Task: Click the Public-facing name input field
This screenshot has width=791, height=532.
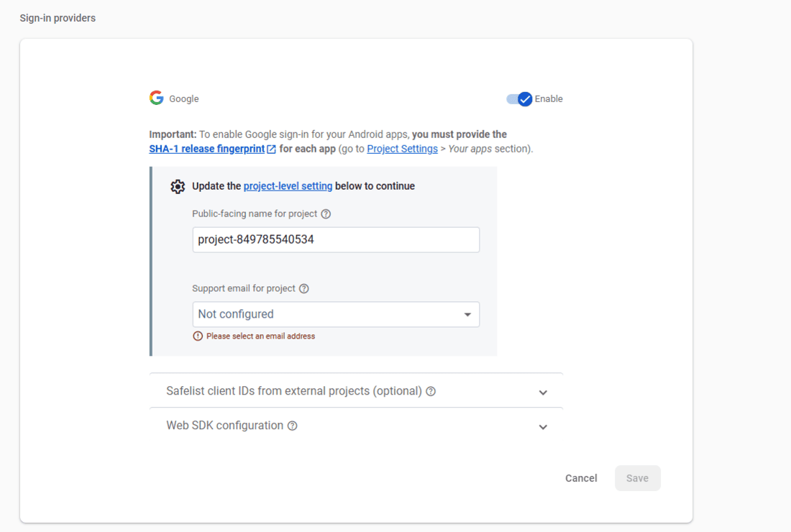Action: click(x=336, y=240)
